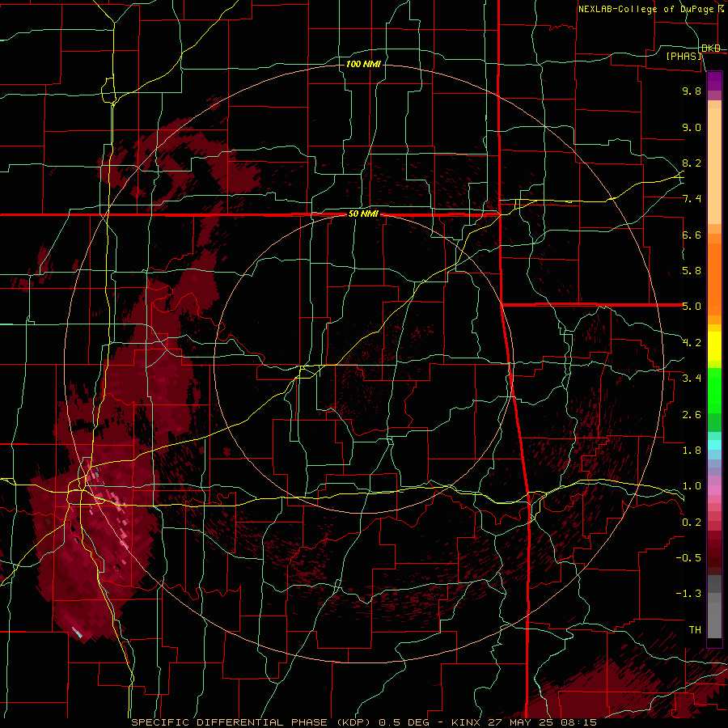Click the 100 NMI range ring label
This screenshot has width=728, height=728.
363,64
